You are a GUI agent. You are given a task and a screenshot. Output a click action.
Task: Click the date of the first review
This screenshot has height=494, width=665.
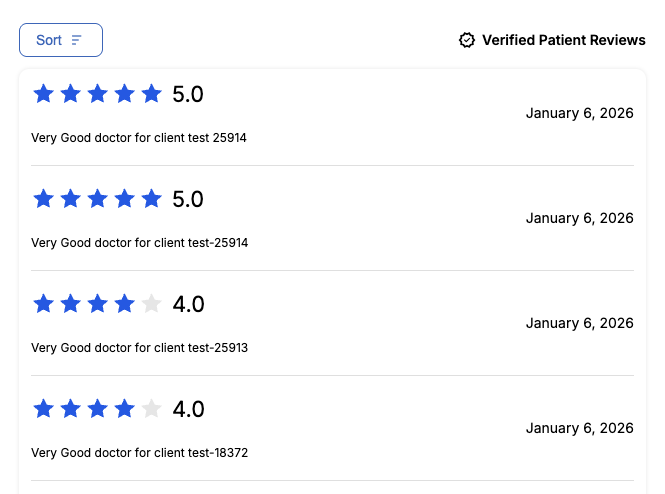[x=580, y=113]
